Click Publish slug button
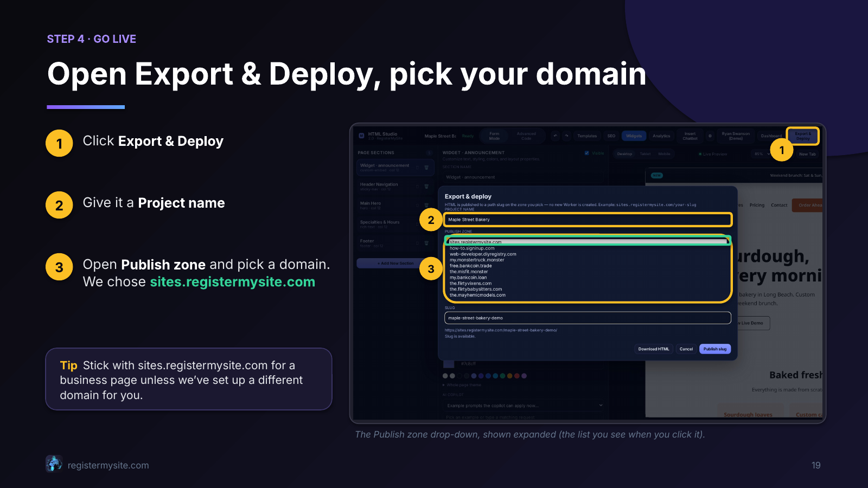This screenshot has width=868, height=488. tap(715, 349)
